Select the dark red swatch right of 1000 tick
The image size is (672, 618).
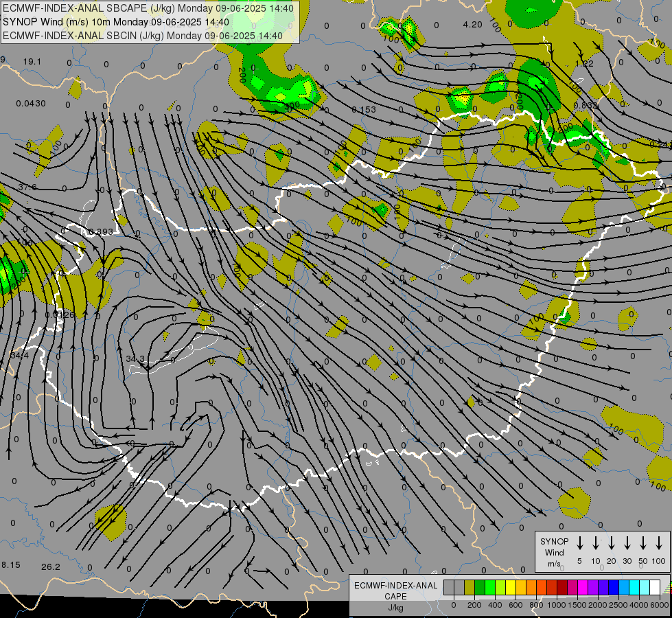(562, 587)
